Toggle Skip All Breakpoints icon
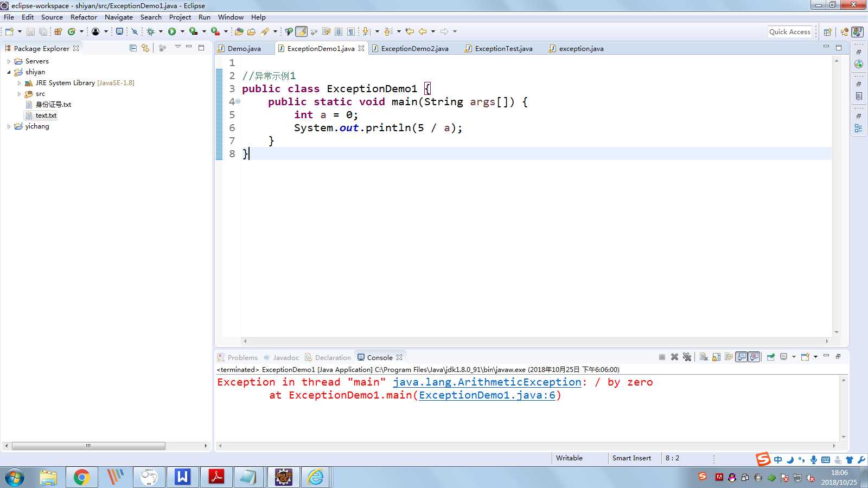 click(135, 31)
